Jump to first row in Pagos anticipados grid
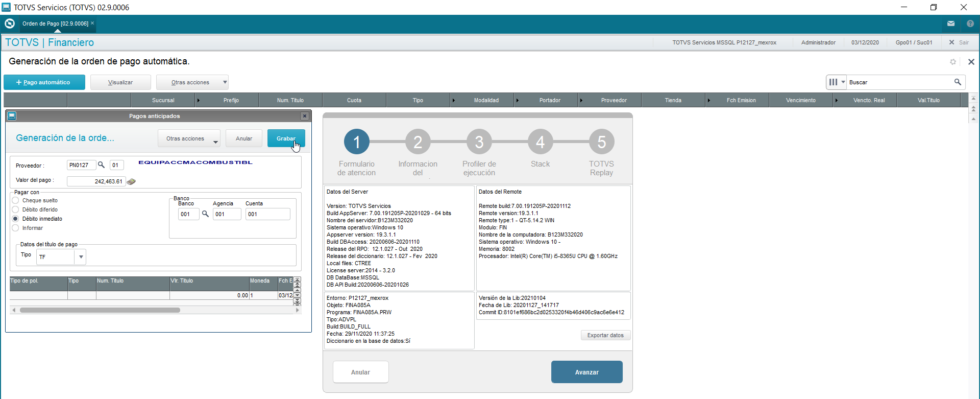 (x=297, y=279)
